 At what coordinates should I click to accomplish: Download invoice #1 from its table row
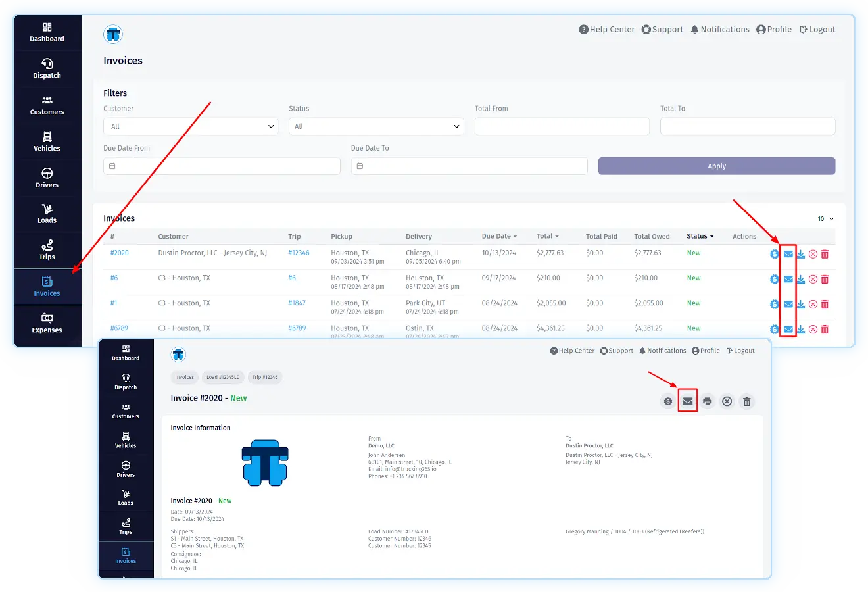(800, 304)
